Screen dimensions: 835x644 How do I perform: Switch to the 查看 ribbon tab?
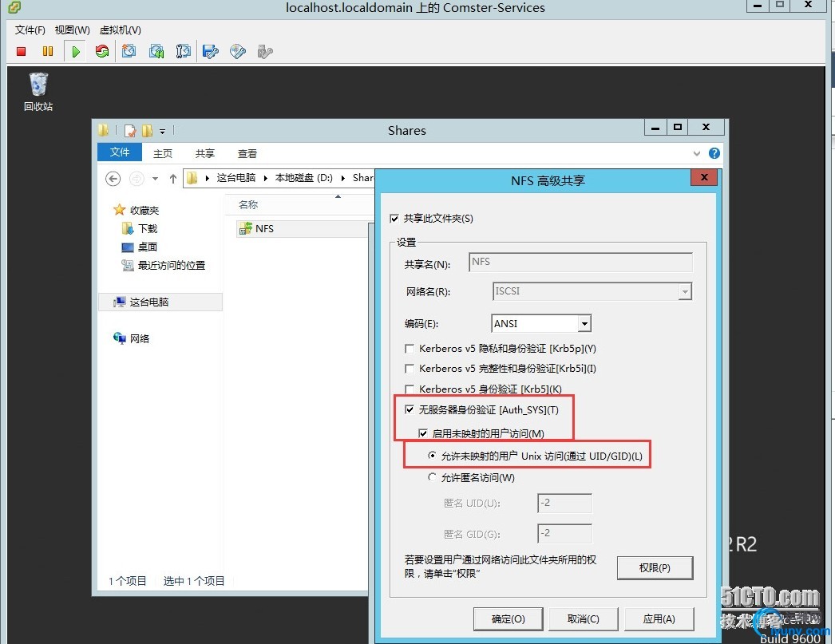pyautogui.click(x=247, y=153)
